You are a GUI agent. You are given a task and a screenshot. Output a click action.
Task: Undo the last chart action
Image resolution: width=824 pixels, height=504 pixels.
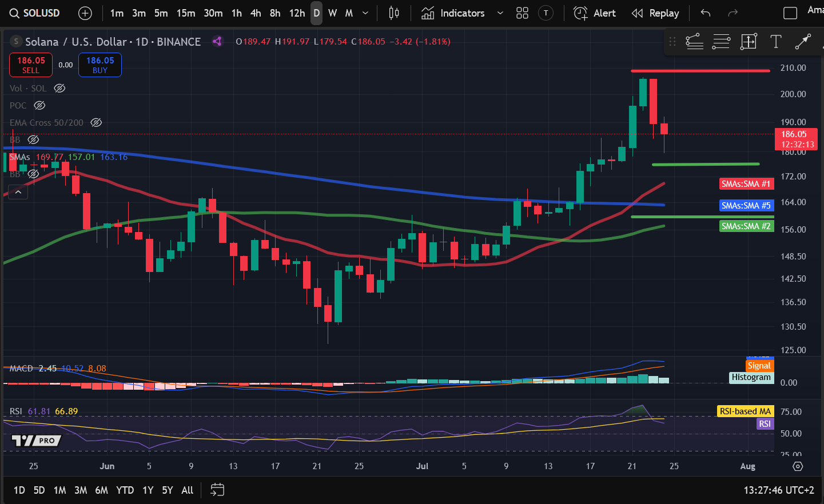pos(706,13)
